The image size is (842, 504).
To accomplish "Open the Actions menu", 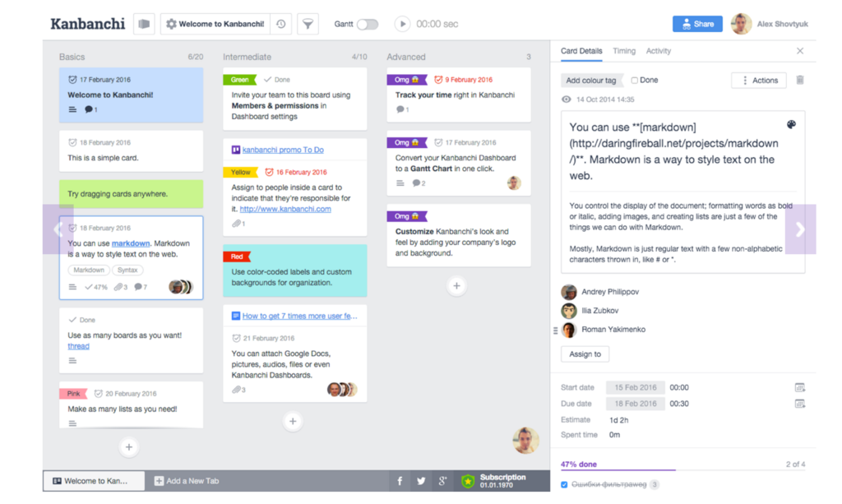I will 759,81.
